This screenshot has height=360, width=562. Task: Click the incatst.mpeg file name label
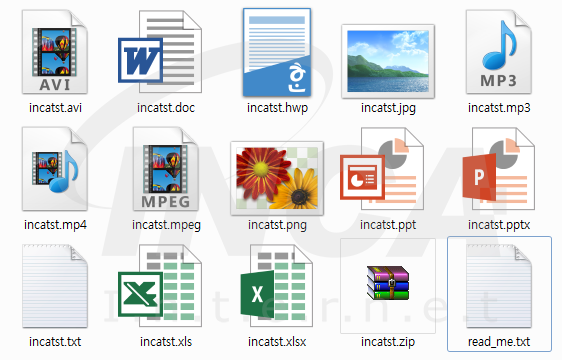pyautogui.click(x=166, y=225)
